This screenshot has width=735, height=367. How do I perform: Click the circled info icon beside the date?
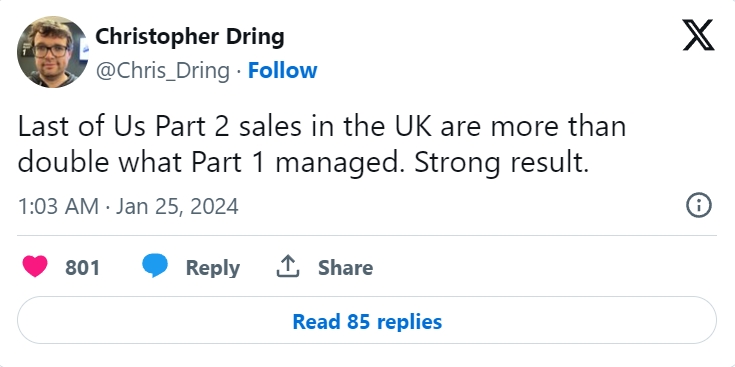699,205
